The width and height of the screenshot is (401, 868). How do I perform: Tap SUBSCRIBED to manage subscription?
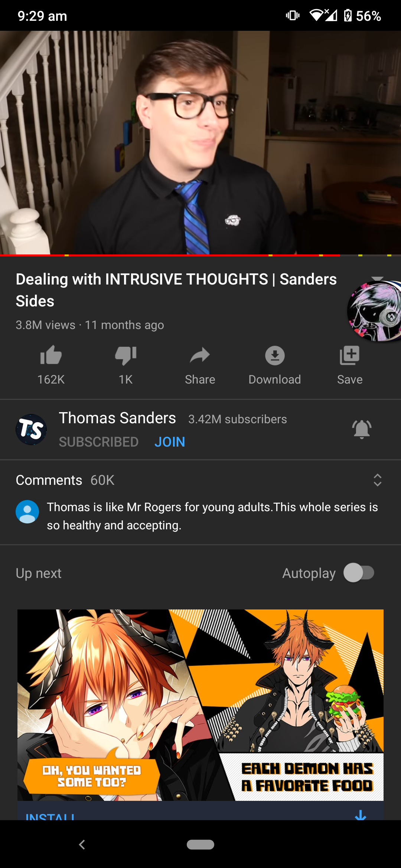pos(99,442)
